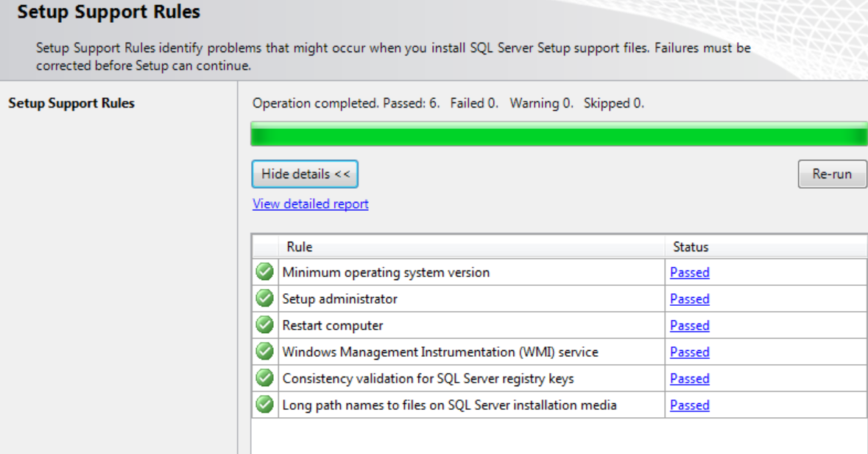This screenshot has height=454, width=868.
Task: Select the Status column header
Action: (766, 247)
